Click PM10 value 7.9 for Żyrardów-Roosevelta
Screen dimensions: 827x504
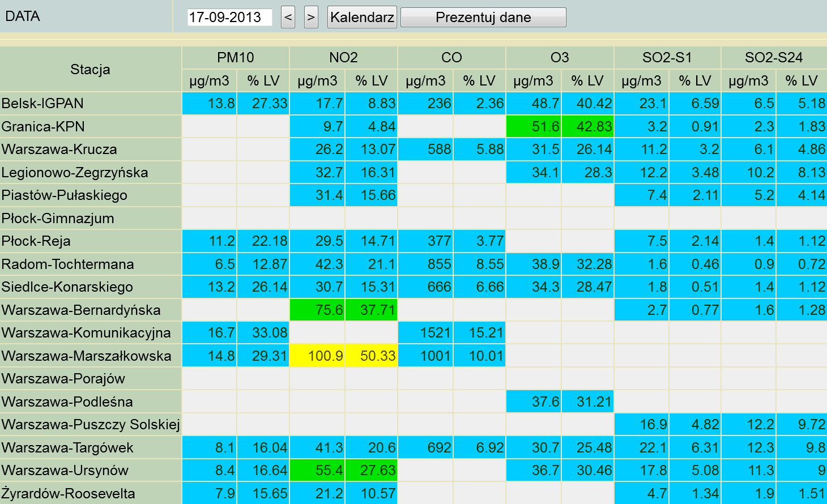[x=209, y=493]
